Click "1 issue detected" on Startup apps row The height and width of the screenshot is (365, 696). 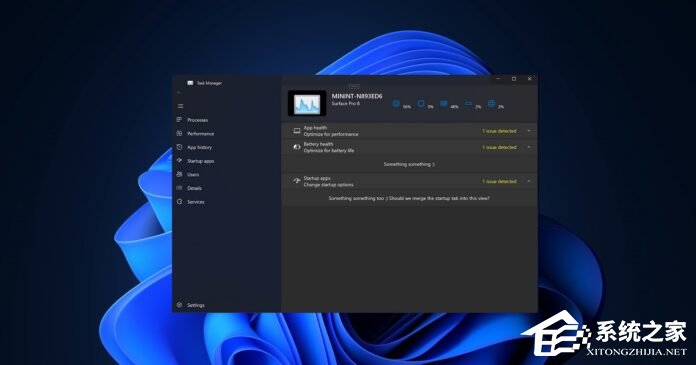point(499,181)
